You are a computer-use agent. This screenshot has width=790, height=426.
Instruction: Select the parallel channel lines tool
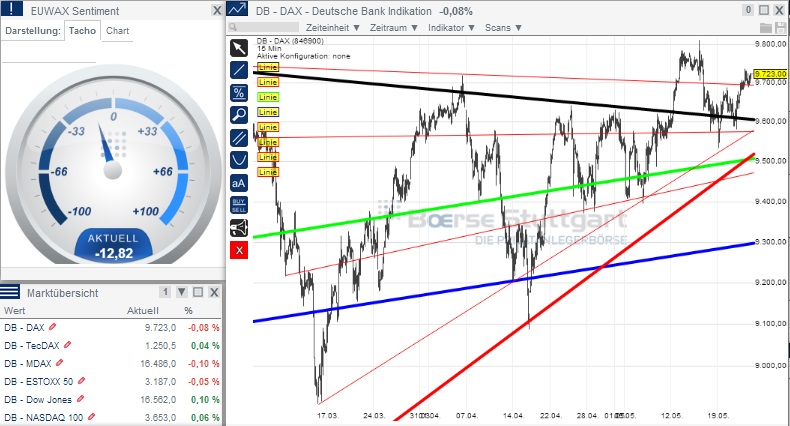pyautogui.click(x=239, y=137)
